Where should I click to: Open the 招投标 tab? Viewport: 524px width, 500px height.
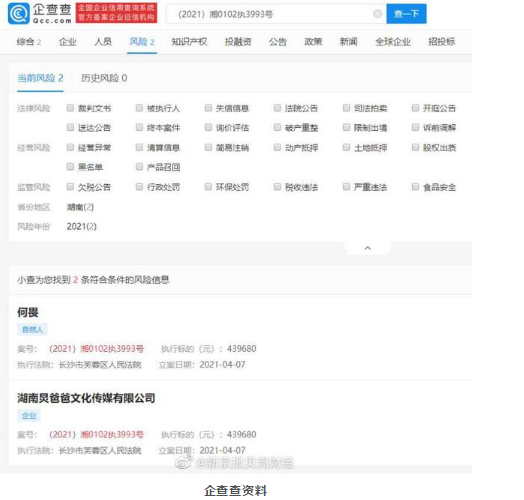pyautogui.click(x=441, y=42)
